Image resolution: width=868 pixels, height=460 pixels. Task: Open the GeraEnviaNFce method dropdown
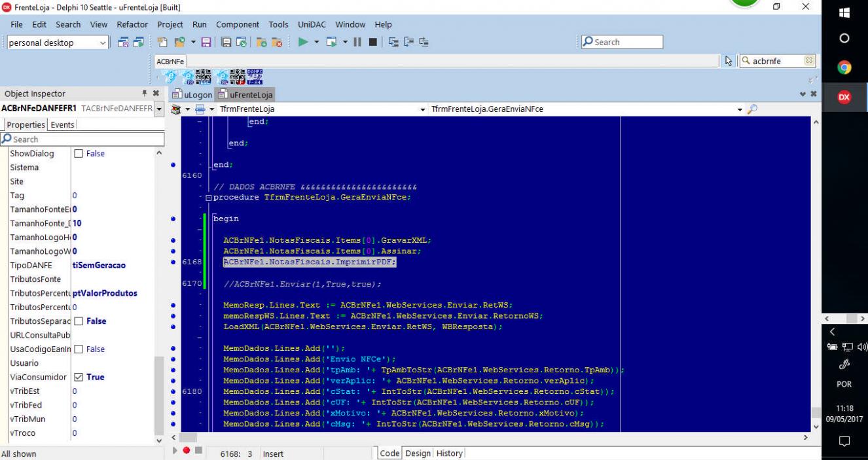[x=740, y=109]
